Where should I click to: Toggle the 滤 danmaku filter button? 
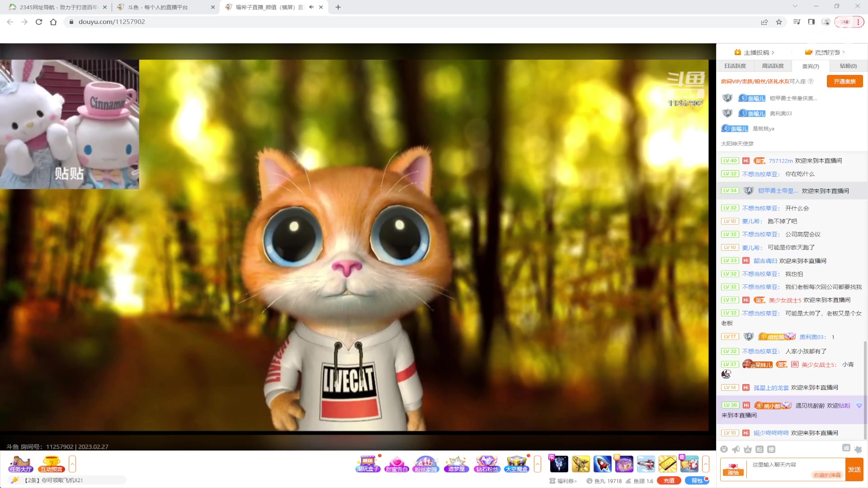tap(846, 448)
